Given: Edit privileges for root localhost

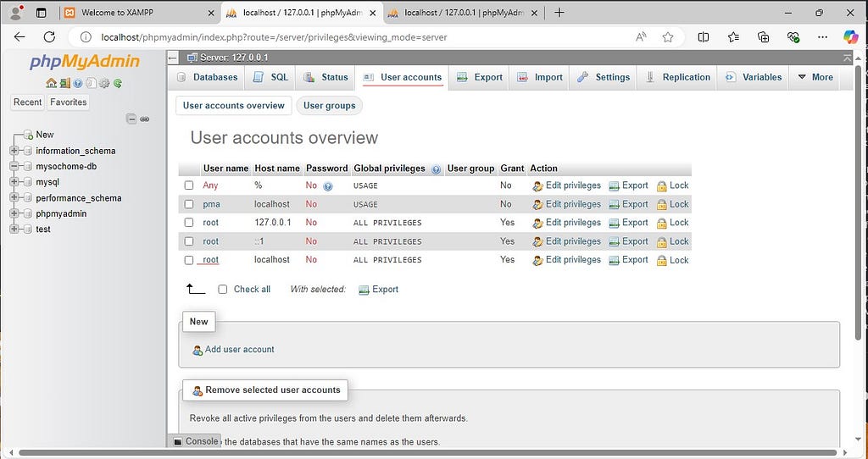Looking at the screenshot, I should [566, 260].
